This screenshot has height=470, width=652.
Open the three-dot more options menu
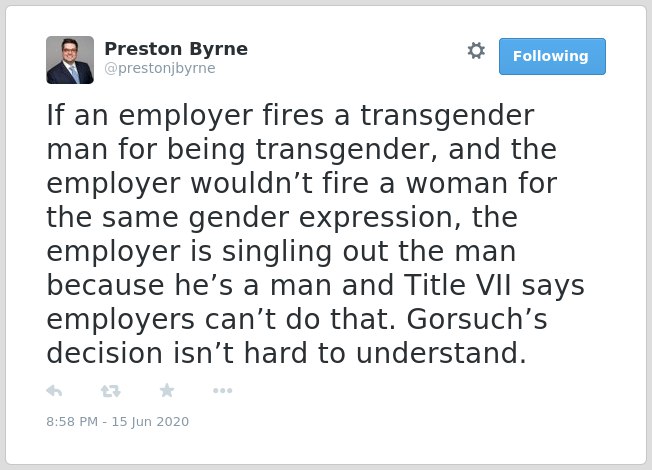222,391
